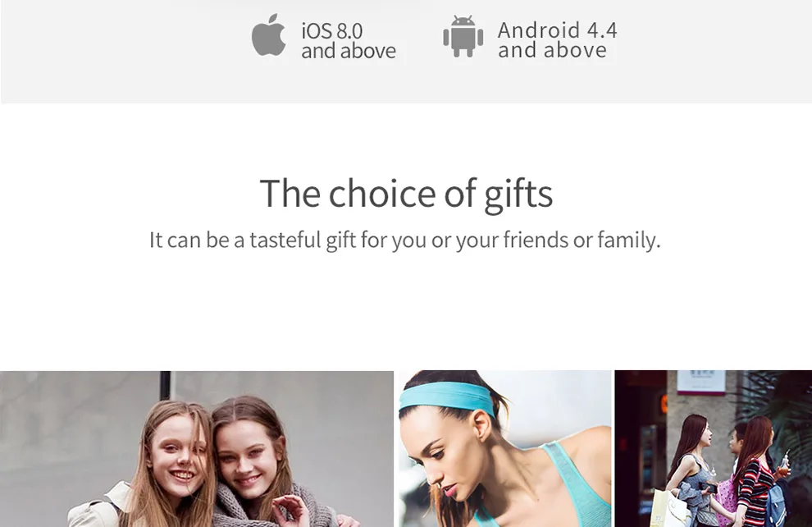Click the tasteful gift subtitle sentence
Viewport: 812px width, 527px height.
(405, 241)
